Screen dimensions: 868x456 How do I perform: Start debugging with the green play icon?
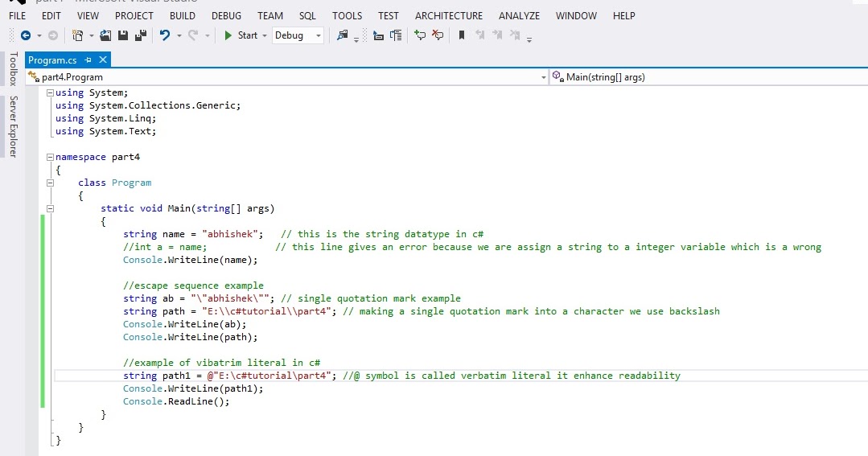tap(228, 35)
